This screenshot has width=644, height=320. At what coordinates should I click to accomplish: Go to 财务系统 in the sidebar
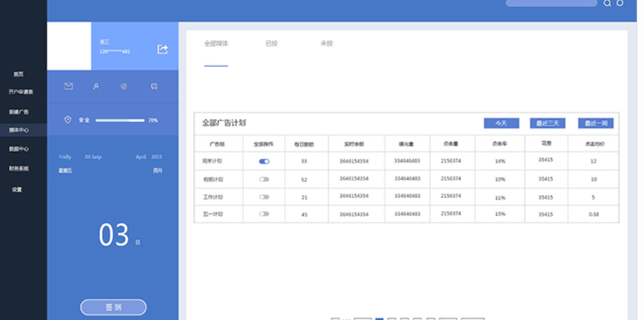[x=19, y=169]
